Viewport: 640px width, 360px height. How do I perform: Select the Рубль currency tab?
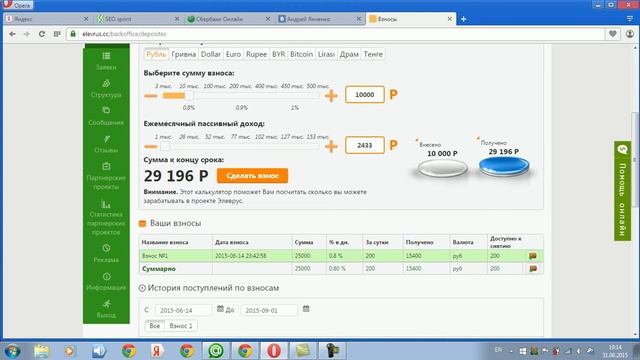coord(156,54)
